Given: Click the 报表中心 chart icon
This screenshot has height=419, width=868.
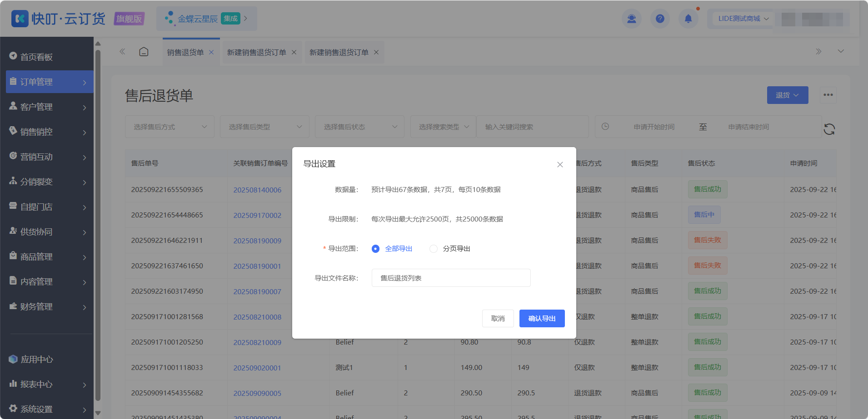Looking at the screenshot, I should point(13,384).
